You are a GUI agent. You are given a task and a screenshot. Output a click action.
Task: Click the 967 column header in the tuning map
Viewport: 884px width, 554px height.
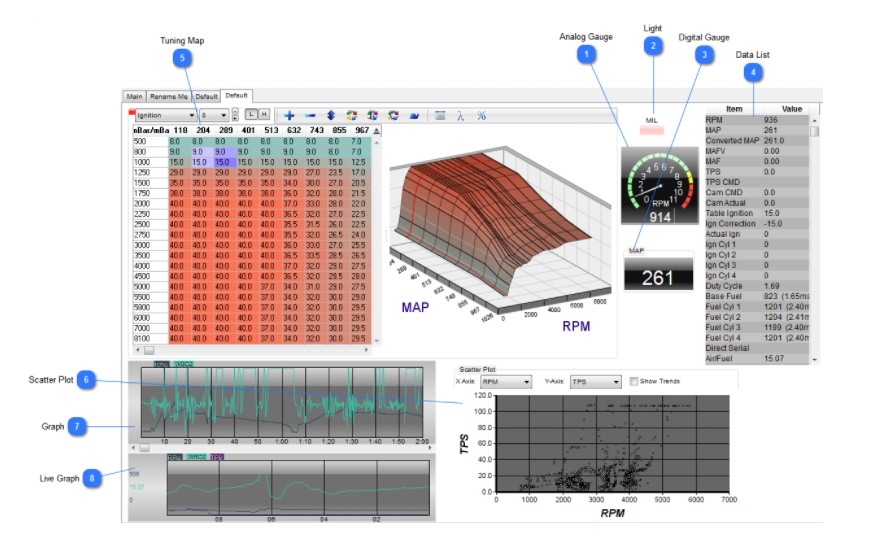coord(362,130)
